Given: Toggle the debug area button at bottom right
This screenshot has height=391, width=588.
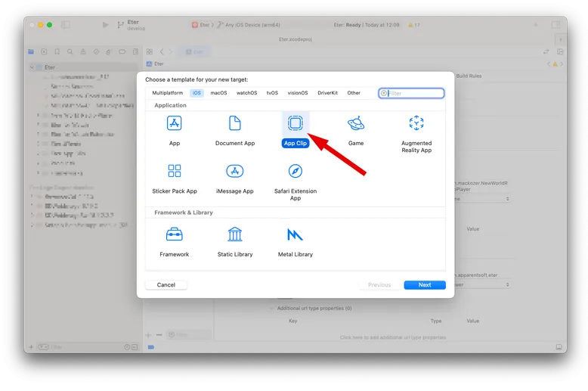Looking at the screenshot, I should (x=559, y=346).
